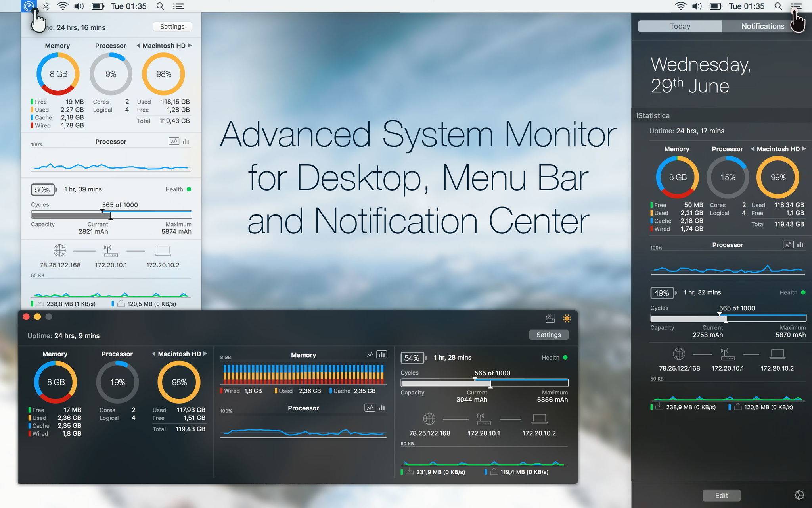Click the 99% disk donut in the widget
The height and width of the screenshot is (508, 812).
[778, 177]
